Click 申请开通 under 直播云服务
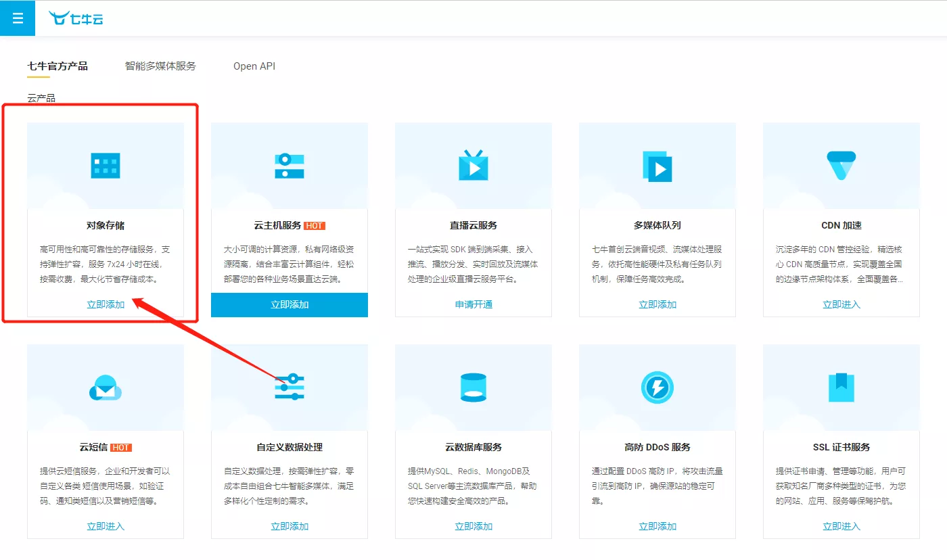Viewport: 947px width, 560px height. coord(473,304)
